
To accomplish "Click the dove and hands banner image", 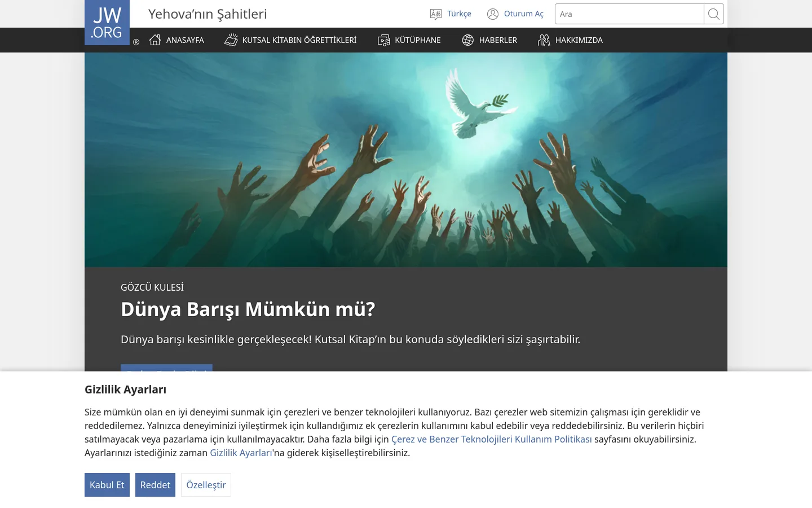I will click(x=406, y=160).
